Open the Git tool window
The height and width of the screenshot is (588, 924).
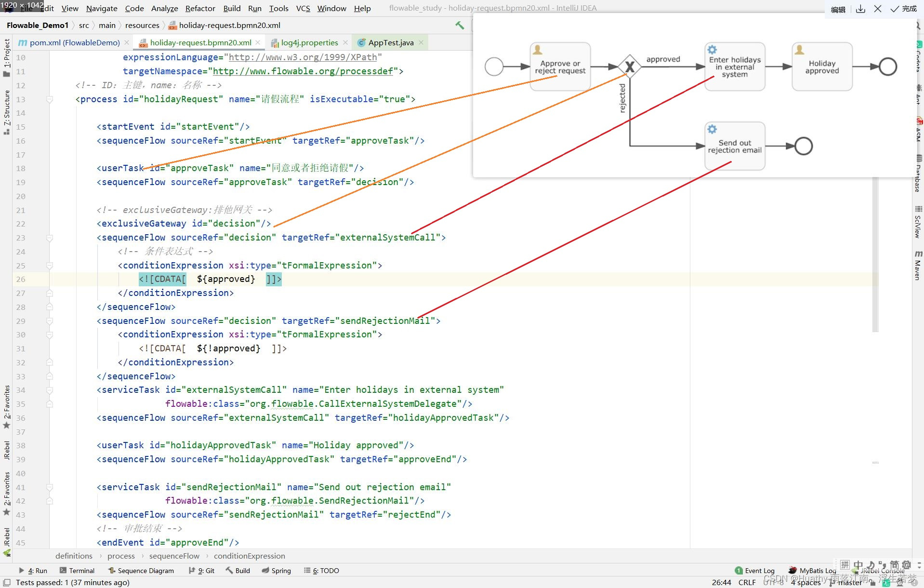point(201,571)
